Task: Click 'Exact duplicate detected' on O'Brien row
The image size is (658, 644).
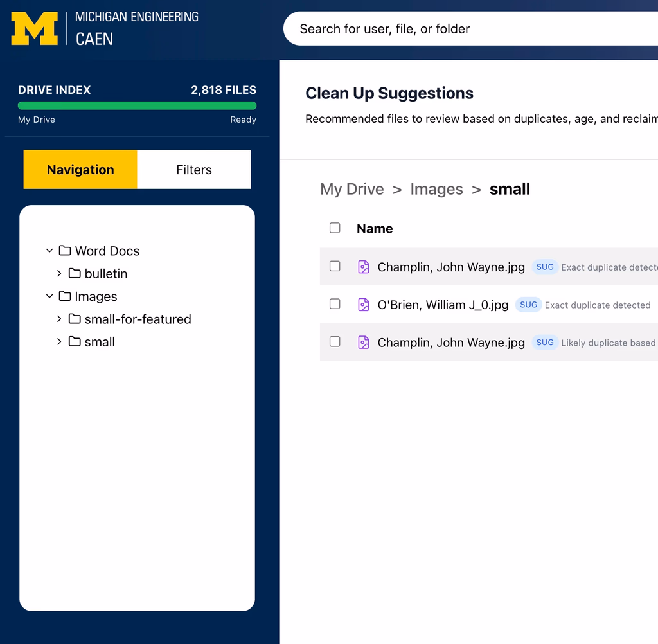Action: (x=598, y=305)
